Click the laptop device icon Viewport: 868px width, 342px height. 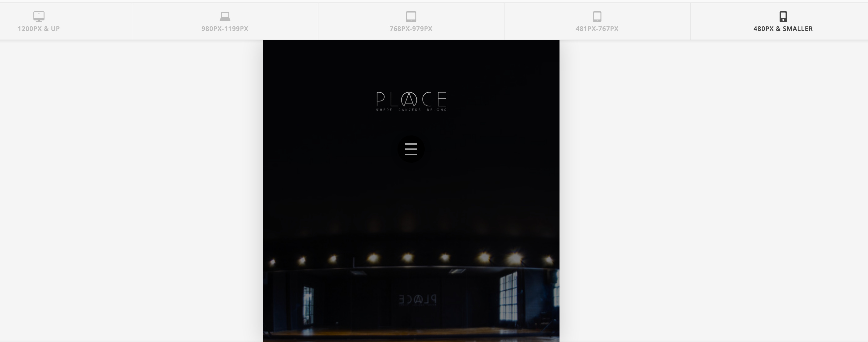point(225,16)
